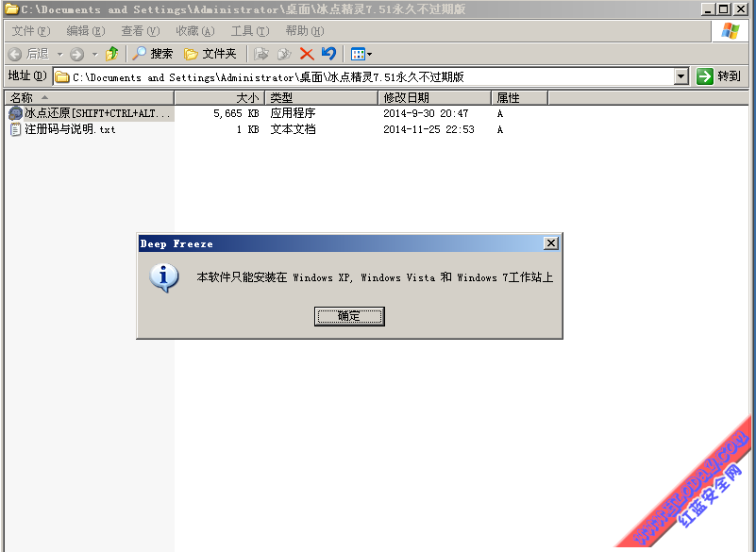The height and width of the screenshot is (552, 756).
Task: Open the 收藏(A) menu
Action: (194, 31)
